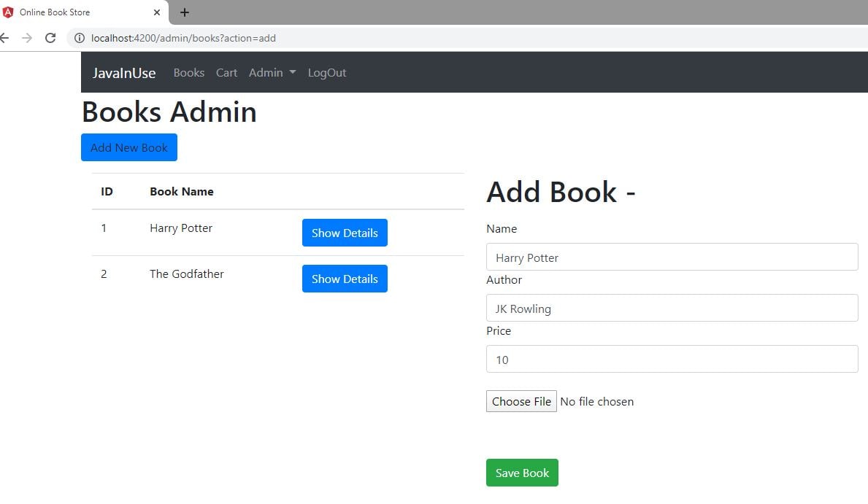Focus the Name input field
Screen dimensions: 868x504
(672, 257)
